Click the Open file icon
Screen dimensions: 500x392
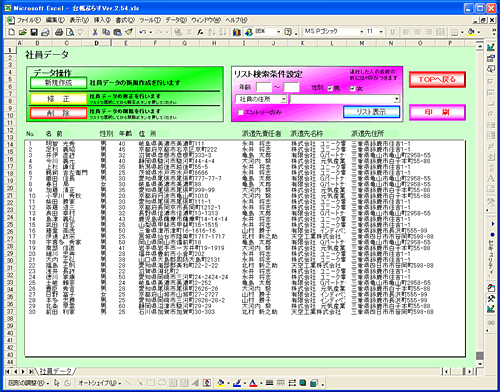click(x=22, y=32)
